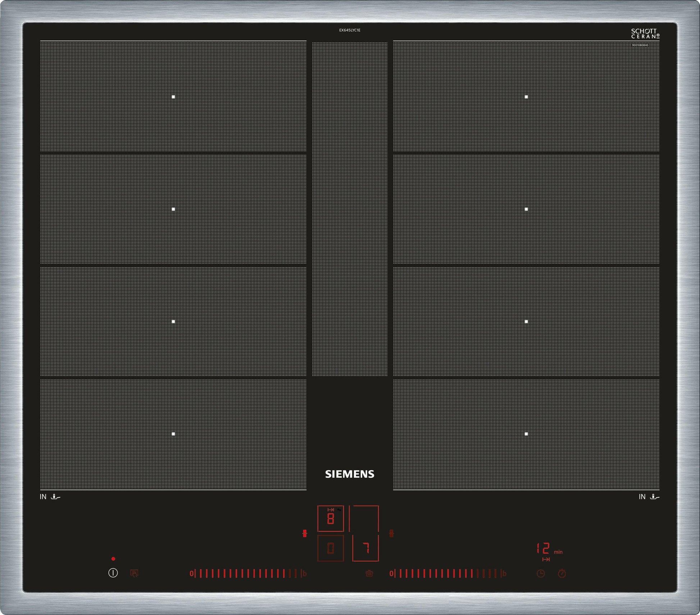Select the rear-left zone showing 8
700x615 pixels.
click(331, 519)
